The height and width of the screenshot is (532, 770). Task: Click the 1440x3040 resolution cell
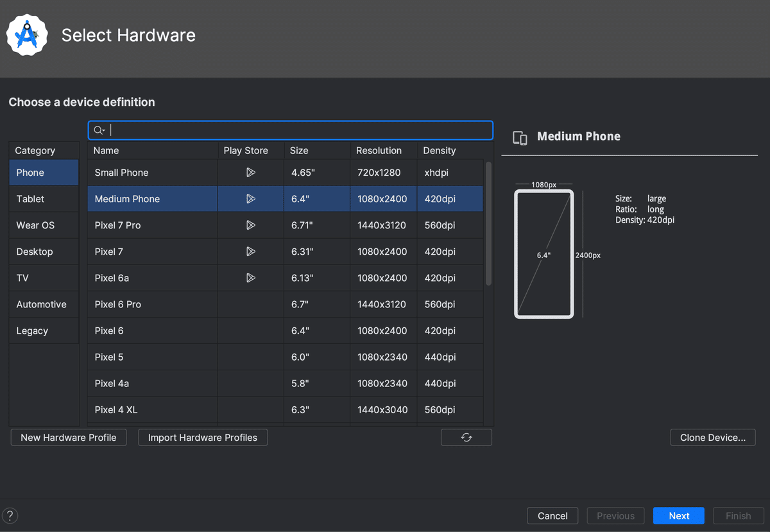(x=384, y=409)
